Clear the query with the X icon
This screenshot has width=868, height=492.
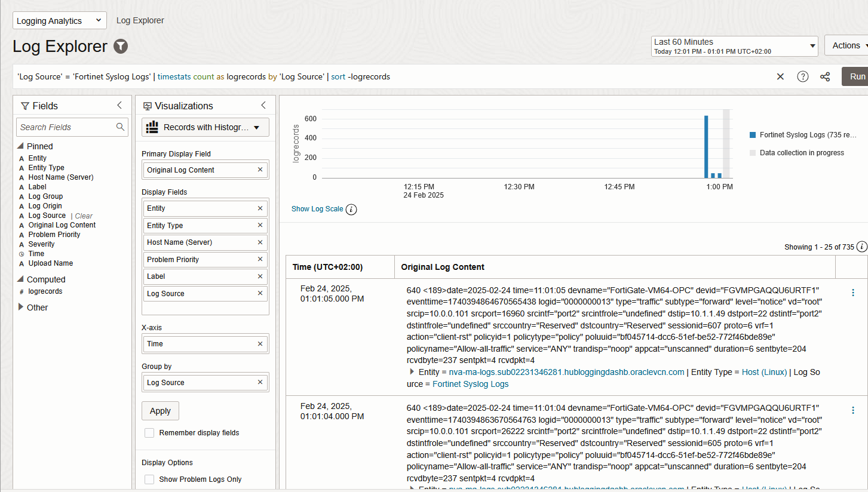pos(780,76)
